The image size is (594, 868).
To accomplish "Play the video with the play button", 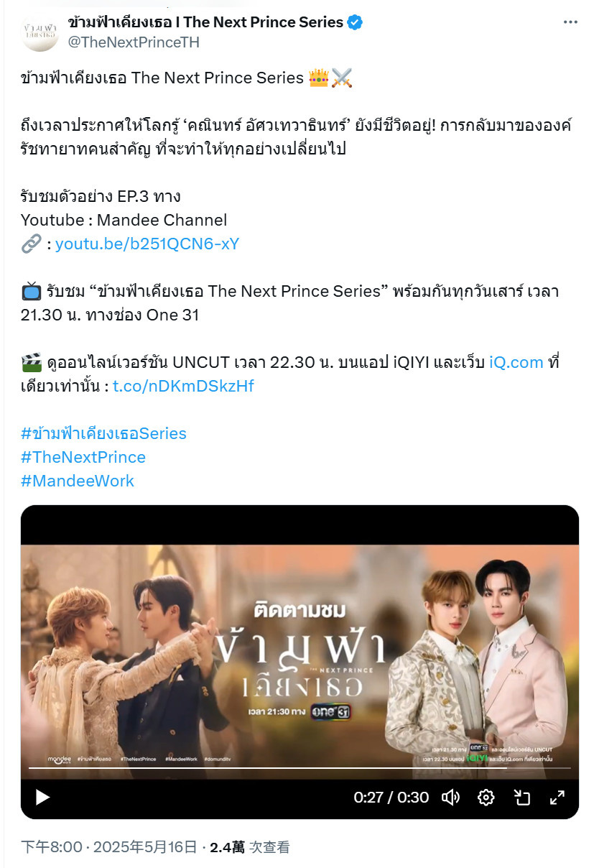I will pyautogui.click(x=42, y=797).
